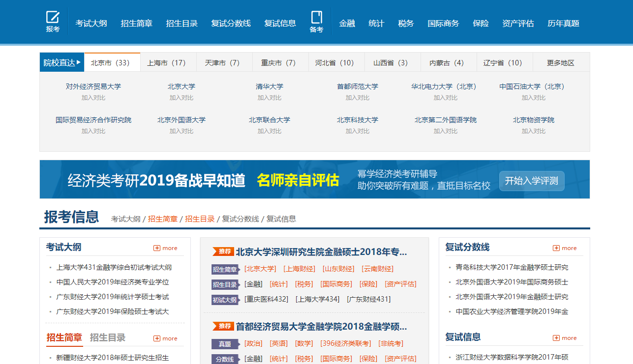
Task: Click 招生简章 link next to 报考信息 heading
Action: (x=163, y=219)
